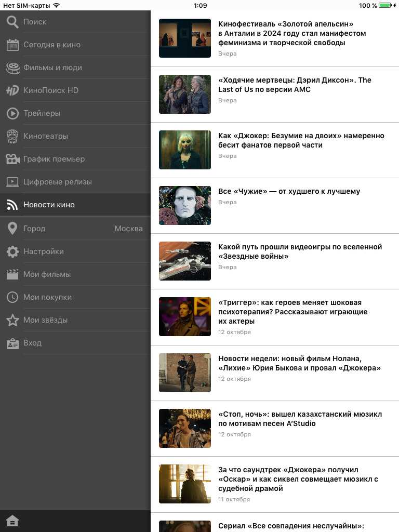Open «Звездные войны» video games article
Image resolution: width=399 pixels, height=532 pixels.
pos(275,261)
